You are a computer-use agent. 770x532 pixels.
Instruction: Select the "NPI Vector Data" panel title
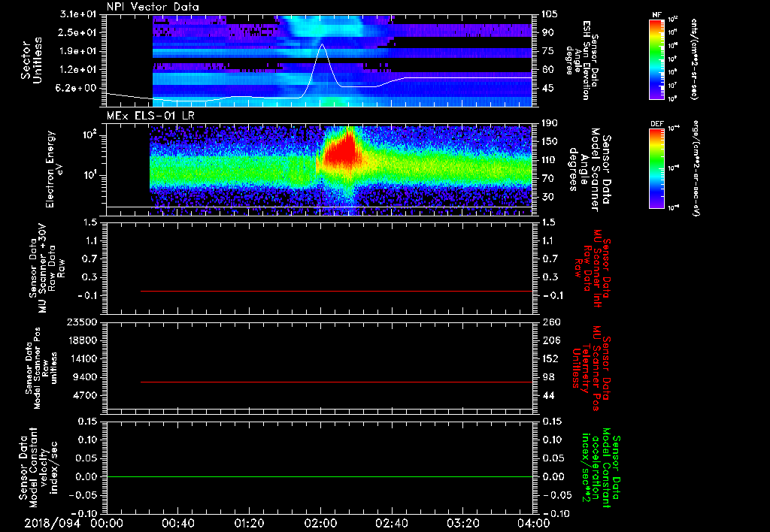point(153,7)
